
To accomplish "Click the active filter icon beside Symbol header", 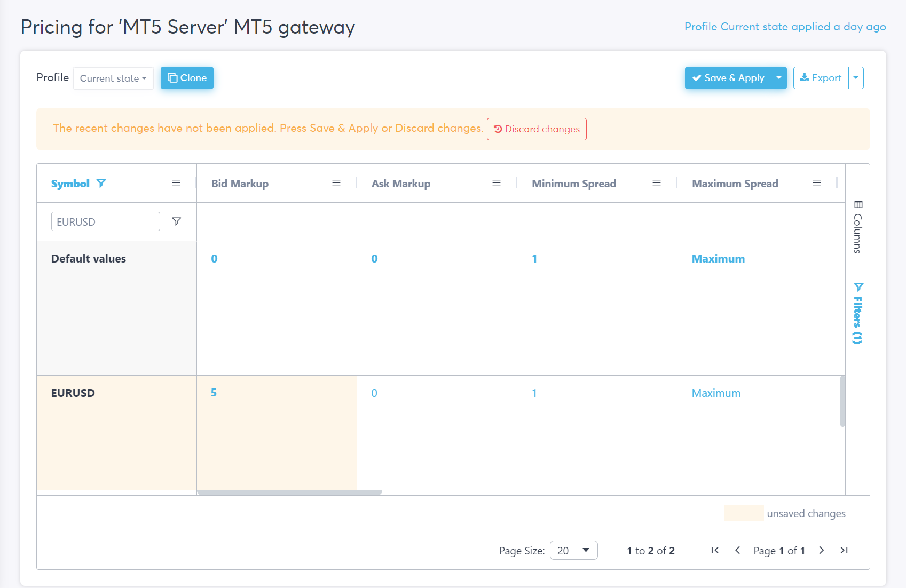I will coord(101,183).
